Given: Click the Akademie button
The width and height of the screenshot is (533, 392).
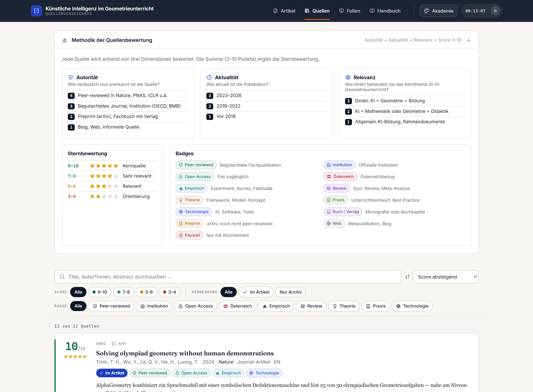Looking at the screenshot, I should [438, 11].
